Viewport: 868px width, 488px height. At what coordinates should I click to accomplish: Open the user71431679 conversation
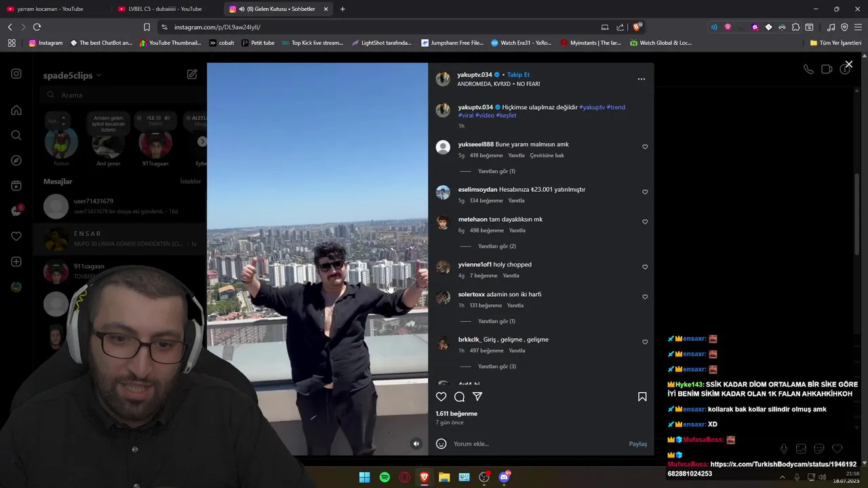(x=119, y=206)
